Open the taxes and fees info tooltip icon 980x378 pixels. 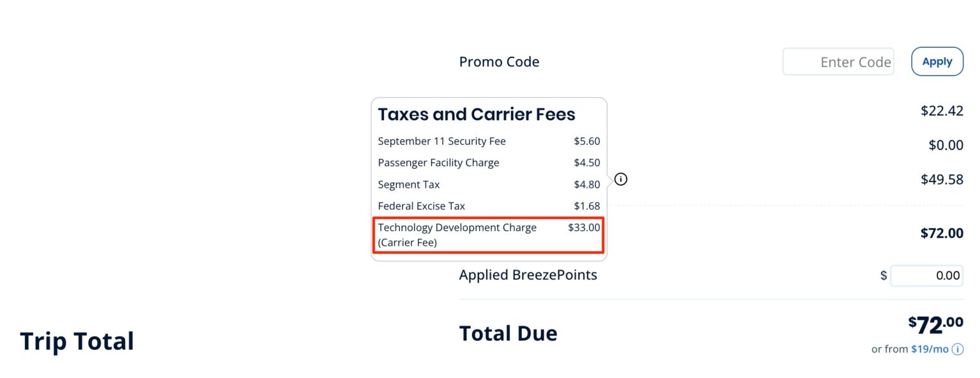click(x=620, y=179)
